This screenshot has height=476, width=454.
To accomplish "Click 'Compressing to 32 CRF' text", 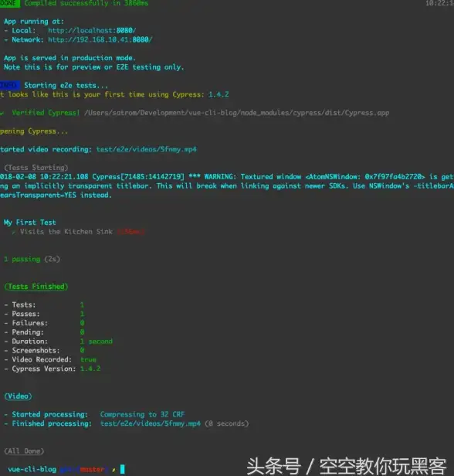I will pyautogui.click(x=142, y=414).
